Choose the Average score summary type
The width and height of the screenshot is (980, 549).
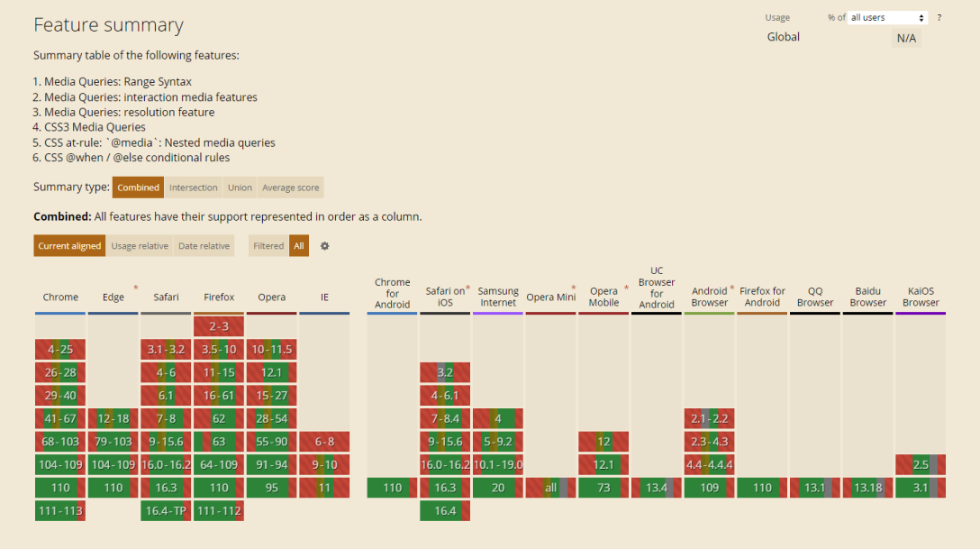(290, 188)
